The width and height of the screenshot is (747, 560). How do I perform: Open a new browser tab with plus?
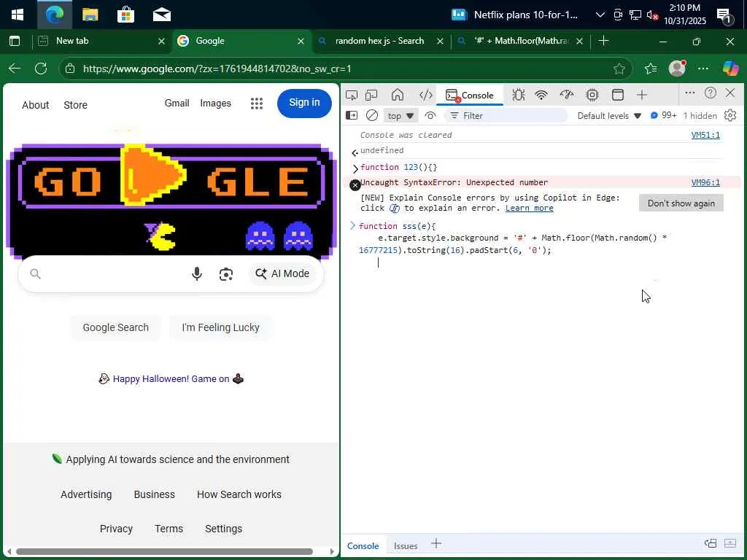click(x=603, y=41)
